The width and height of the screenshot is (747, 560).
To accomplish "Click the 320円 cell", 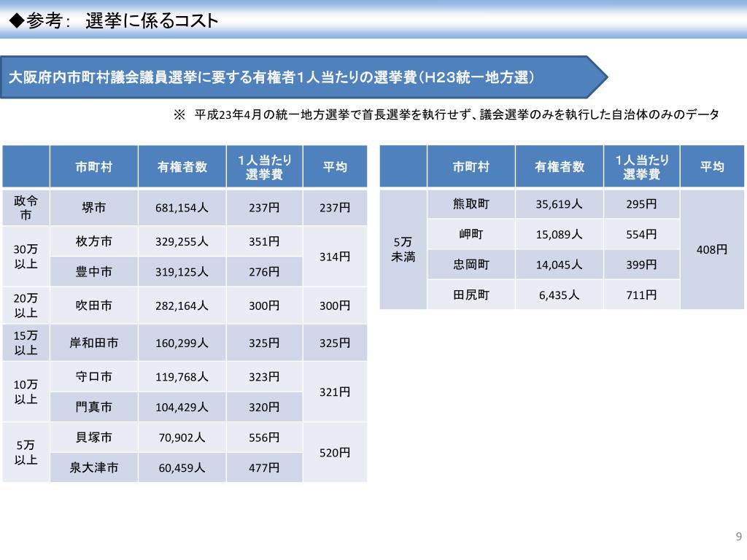I will 264,407.
